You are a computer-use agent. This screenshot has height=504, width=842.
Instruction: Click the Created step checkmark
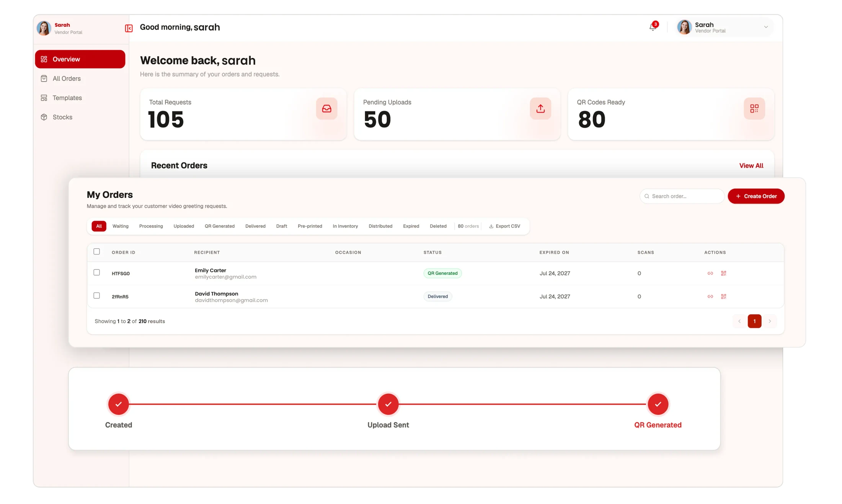coord(119,404)
